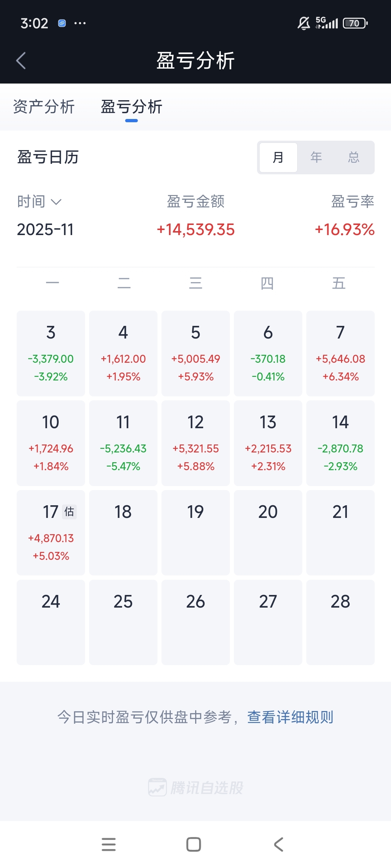Tap the 估 estimate badge on day 17
The width and height of the screenshot is (391, 868).
click(x=69, y=512)
